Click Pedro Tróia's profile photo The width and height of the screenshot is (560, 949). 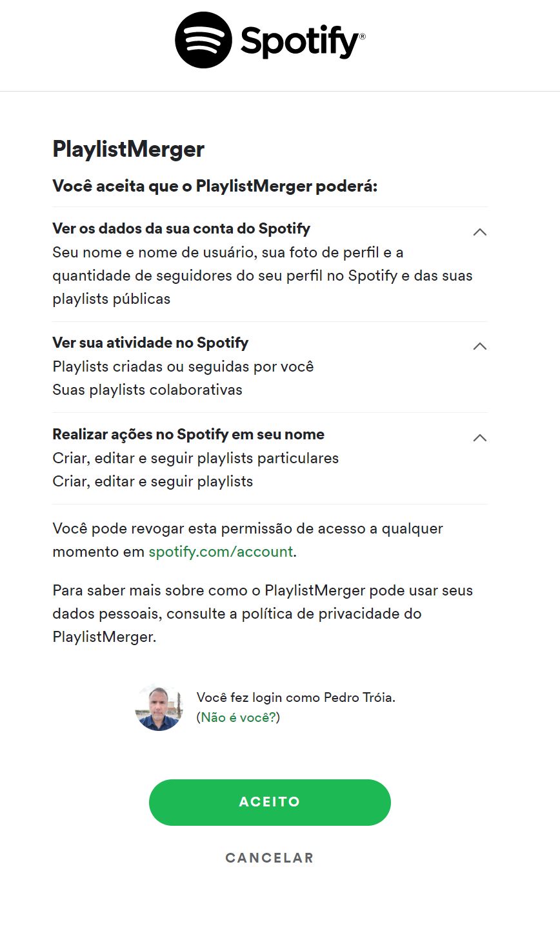click(x=159, y=707)
